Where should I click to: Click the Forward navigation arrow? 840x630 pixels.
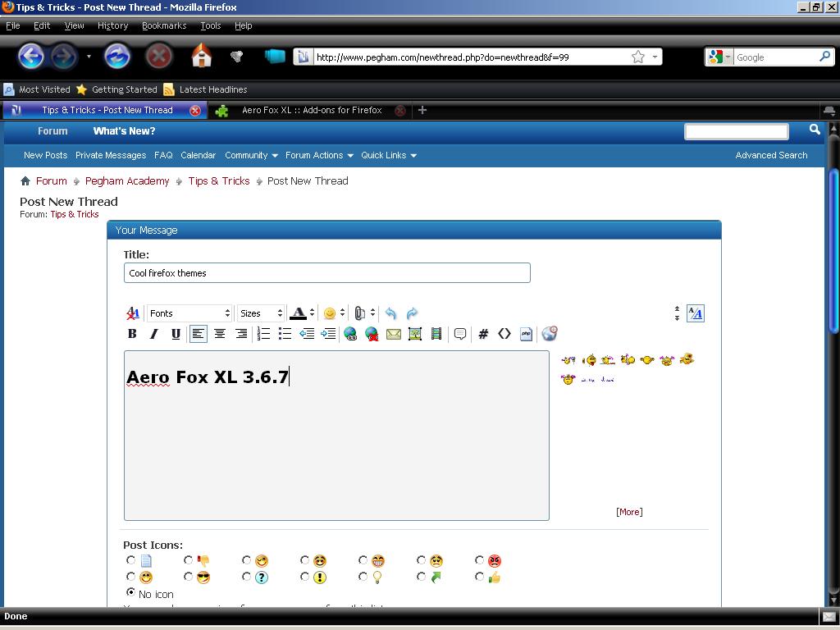click(63, 57)
